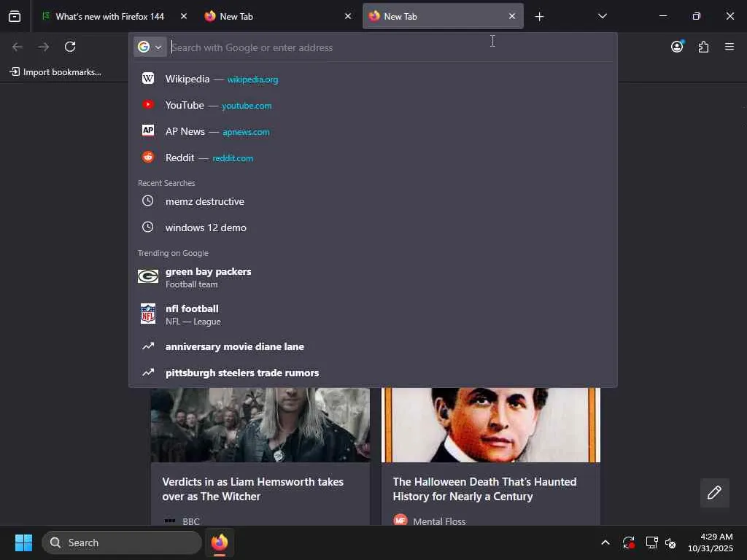This screenshot has height=560, width=747.
Task: Click the muted volume tray icon
Action: point(670,542)
